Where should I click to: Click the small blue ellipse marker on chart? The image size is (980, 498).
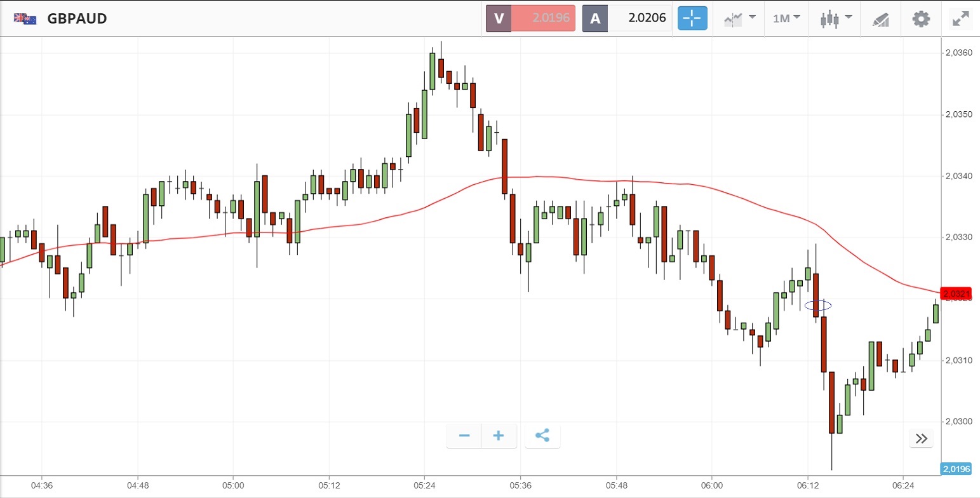click(818, 306)
